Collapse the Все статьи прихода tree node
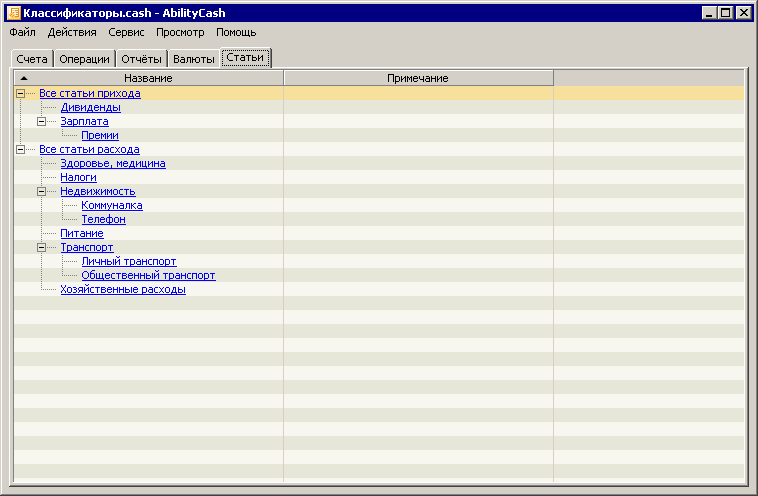Image resolution: width=758 pixels, height=496 pixels. (x=21, y=93)
